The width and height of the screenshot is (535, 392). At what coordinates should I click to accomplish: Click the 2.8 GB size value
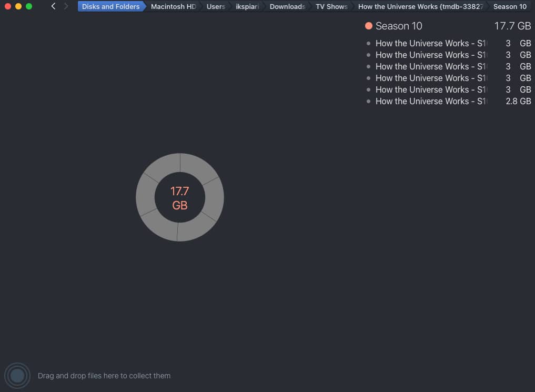coord(518,102)
